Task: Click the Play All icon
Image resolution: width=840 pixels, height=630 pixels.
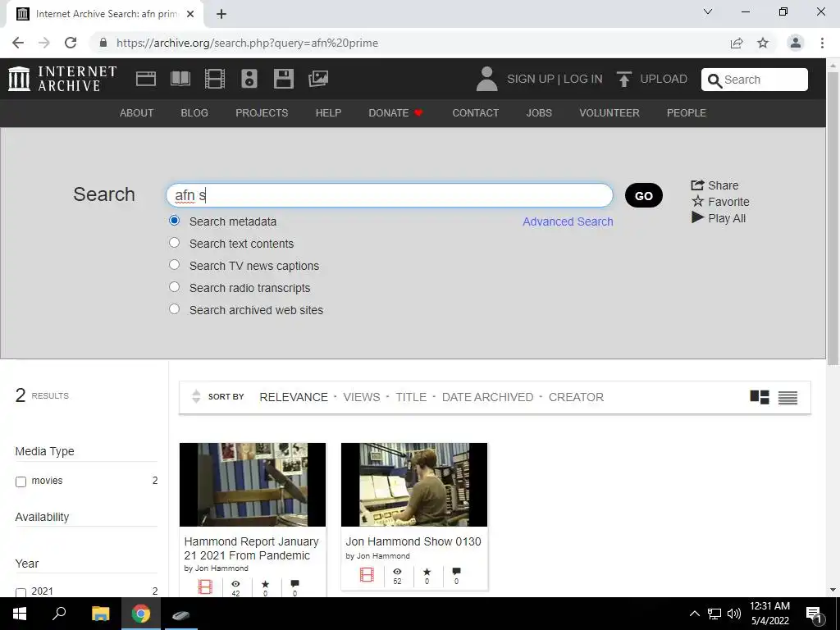Action: [697, 217]
